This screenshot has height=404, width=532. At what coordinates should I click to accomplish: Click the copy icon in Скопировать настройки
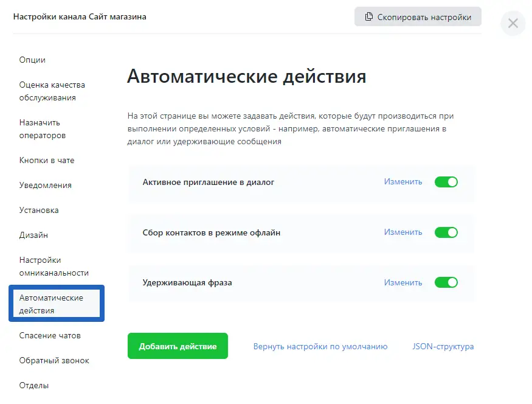[368, 17]
